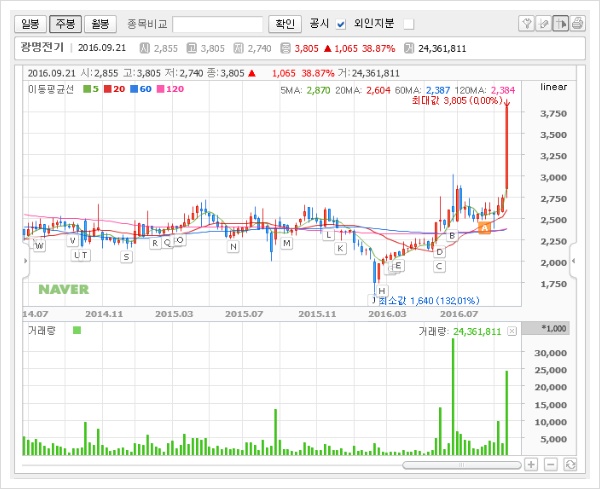This screenshot has height=489, width=600.
Task: Enable the 외인지분 checkbox
Action: click(x=408, y=23)
